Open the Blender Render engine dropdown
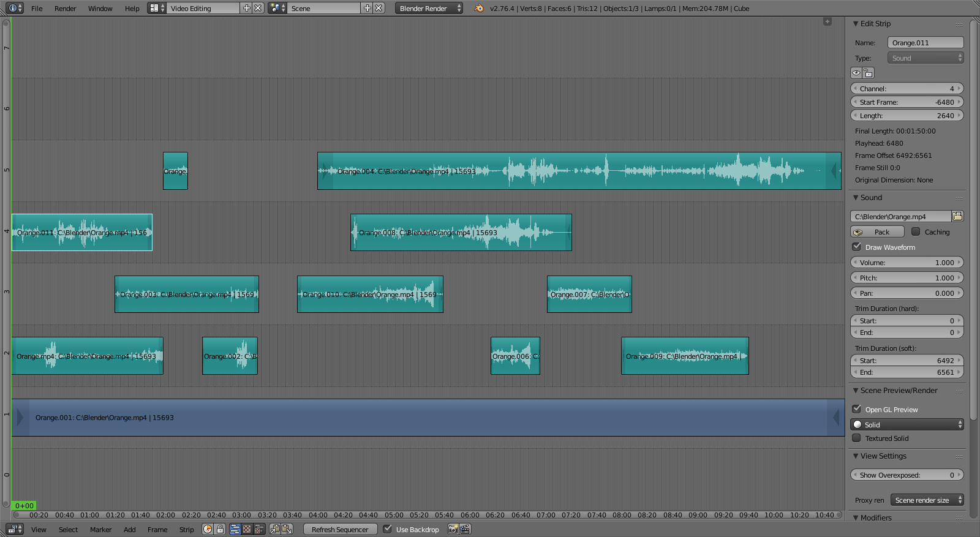This screenshot has height=537, width=980. [x=429, y=8]
